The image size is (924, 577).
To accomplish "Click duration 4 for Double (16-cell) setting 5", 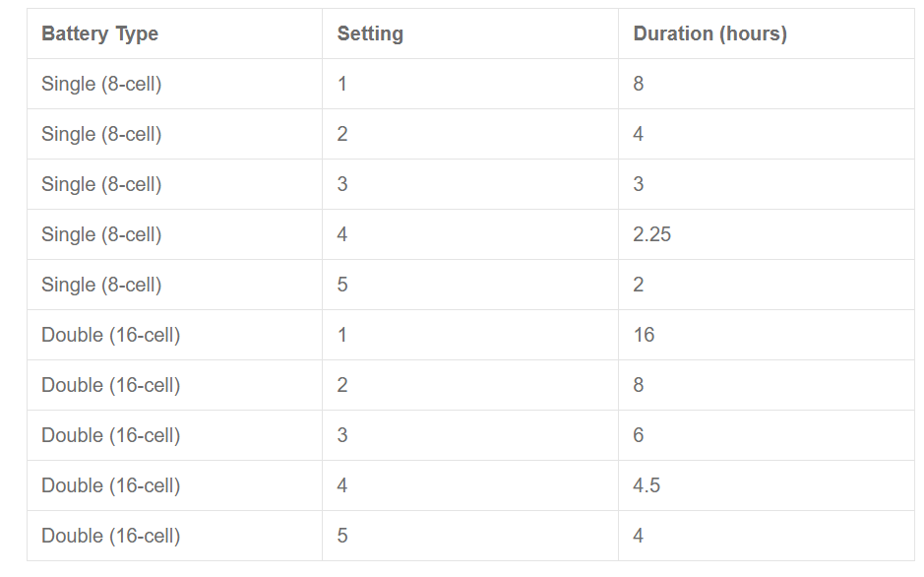I will pos(639,536).
